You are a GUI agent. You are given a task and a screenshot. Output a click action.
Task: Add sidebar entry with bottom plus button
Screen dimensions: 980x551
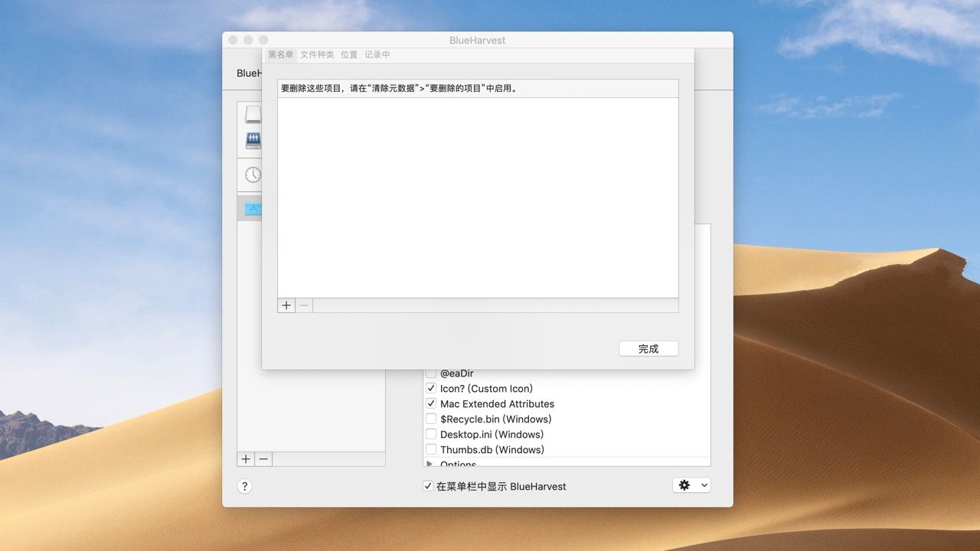pos(246,459)
